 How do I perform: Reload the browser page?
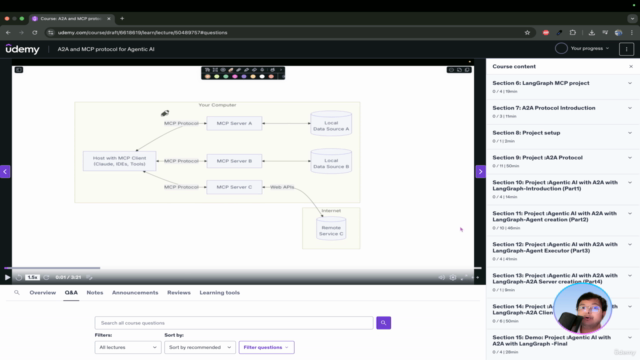pyautogui.click(x=35, y=33)
